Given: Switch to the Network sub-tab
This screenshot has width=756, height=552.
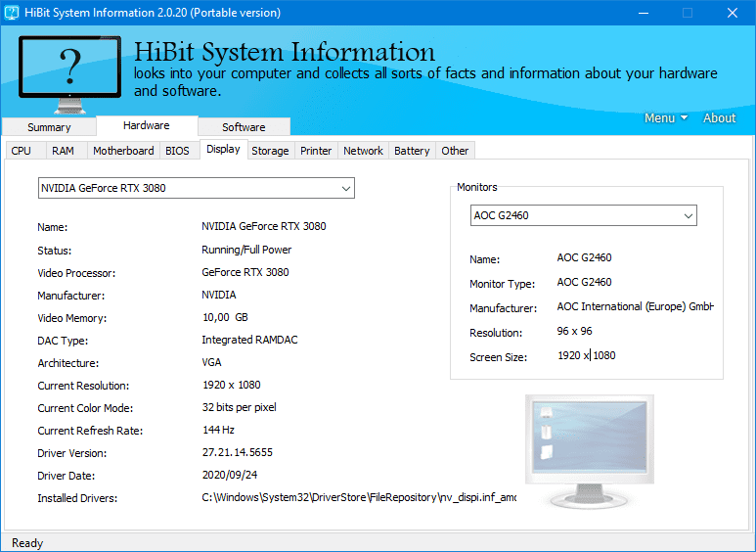Looking at the screenshot, I should [x=363, y=151].
